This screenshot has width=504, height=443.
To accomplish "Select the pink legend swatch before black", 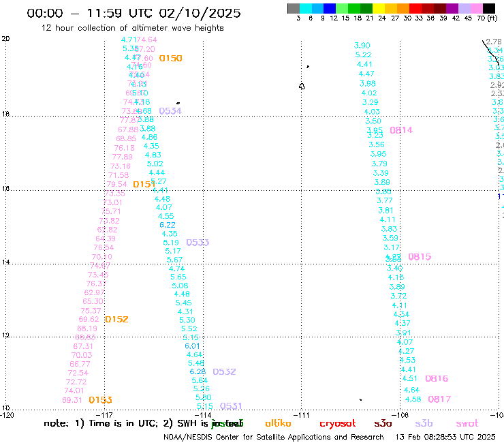I will (477, 8).
